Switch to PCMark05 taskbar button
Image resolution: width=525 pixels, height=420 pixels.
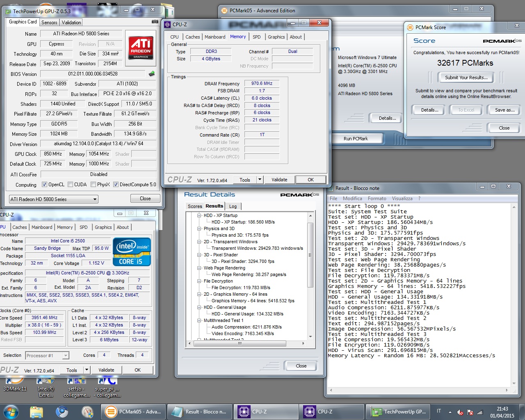point(134,412)
